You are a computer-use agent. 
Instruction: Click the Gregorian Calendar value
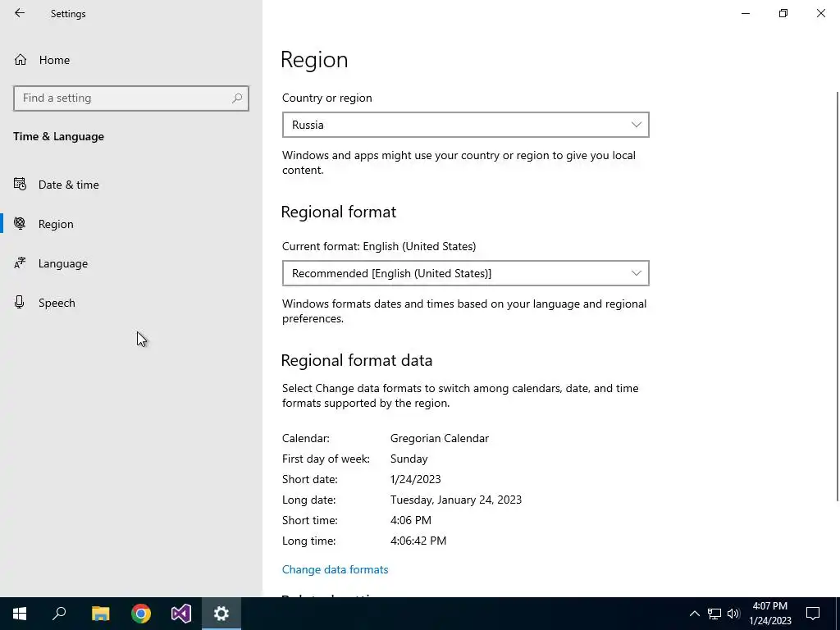(440, 438)
